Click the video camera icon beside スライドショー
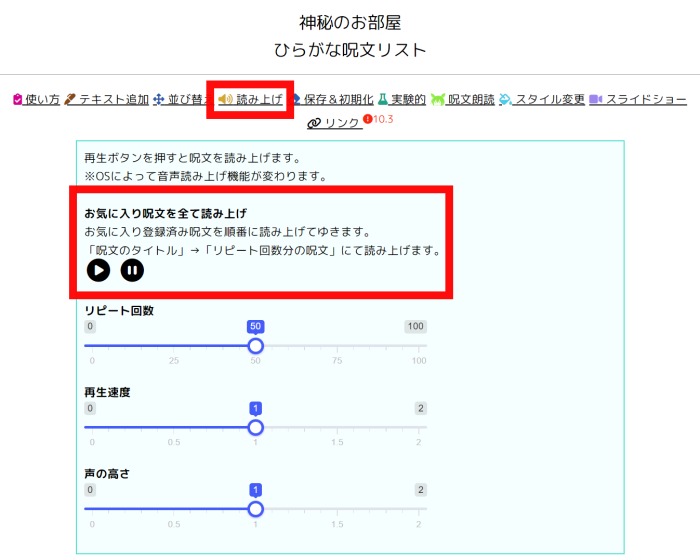The image size is (700, 560). (595, 100)
